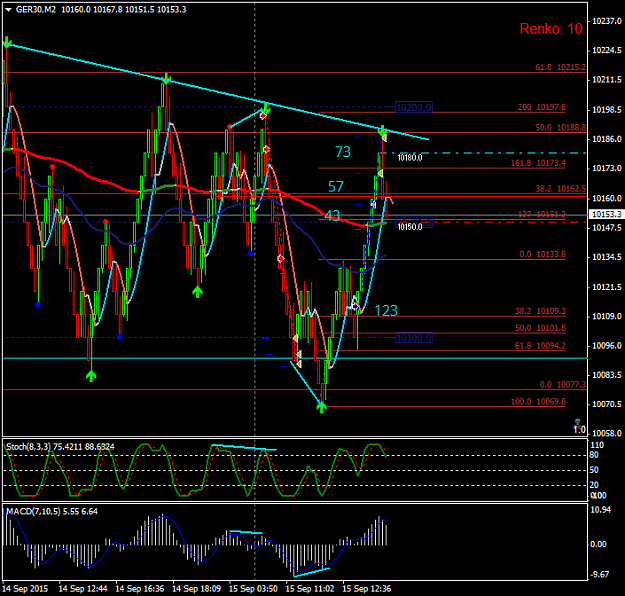Image resolution: width=625 pixels, height=596 pixels.
Task: Click the white 10180.0 level label
Action: tap(410, 158)
